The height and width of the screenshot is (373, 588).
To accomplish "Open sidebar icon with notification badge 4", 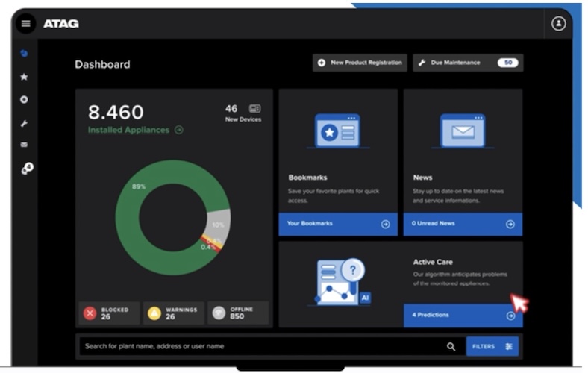I will pyautogui.click(x=26, y=169).
